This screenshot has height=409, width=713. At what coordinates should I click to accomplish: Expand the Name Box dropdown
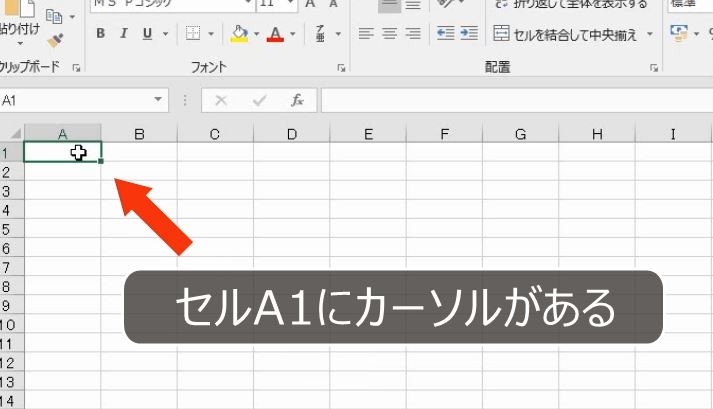[158, 100]
